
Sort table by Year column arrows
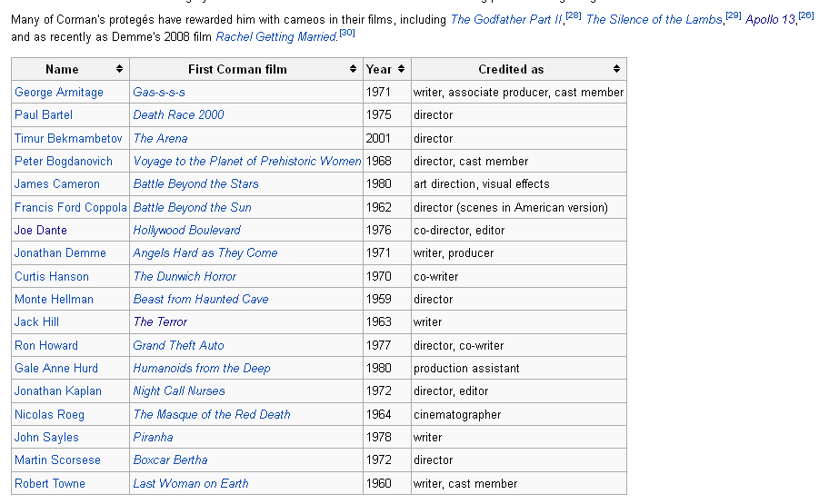click(x=401, y=69)
